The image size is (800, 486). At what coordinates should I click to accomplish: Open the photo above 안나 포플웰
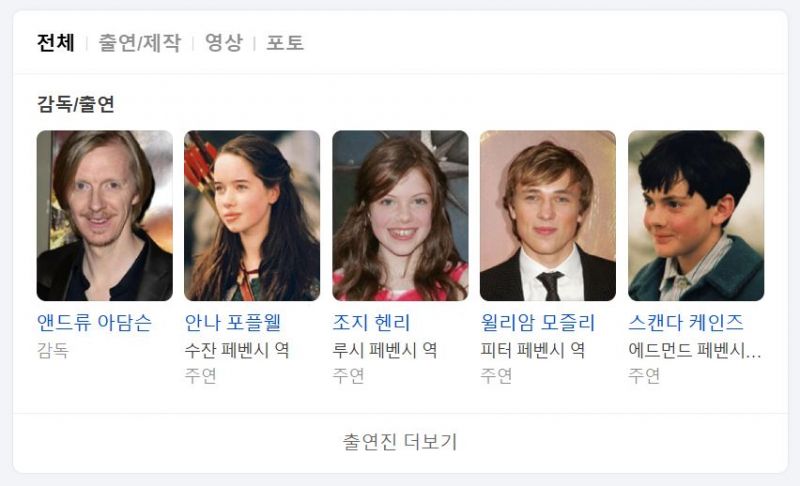tap(252, 216)
